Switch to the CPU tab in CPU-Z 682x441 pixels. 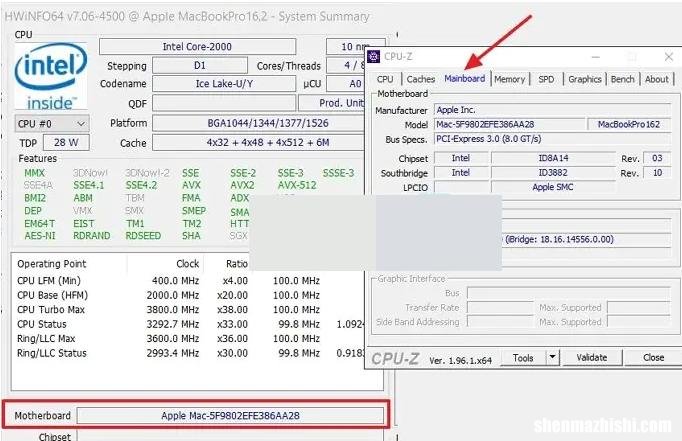point(385,79)
